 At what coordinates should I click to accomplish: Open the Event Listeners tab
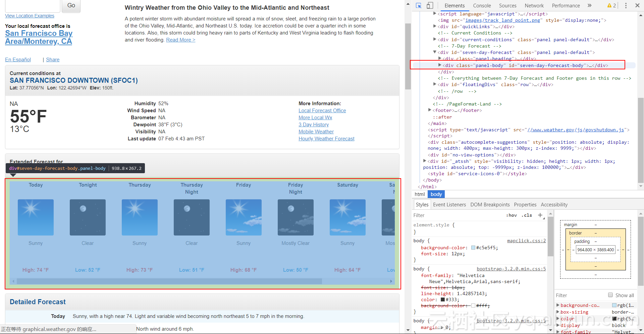click(x=449, y=205)
